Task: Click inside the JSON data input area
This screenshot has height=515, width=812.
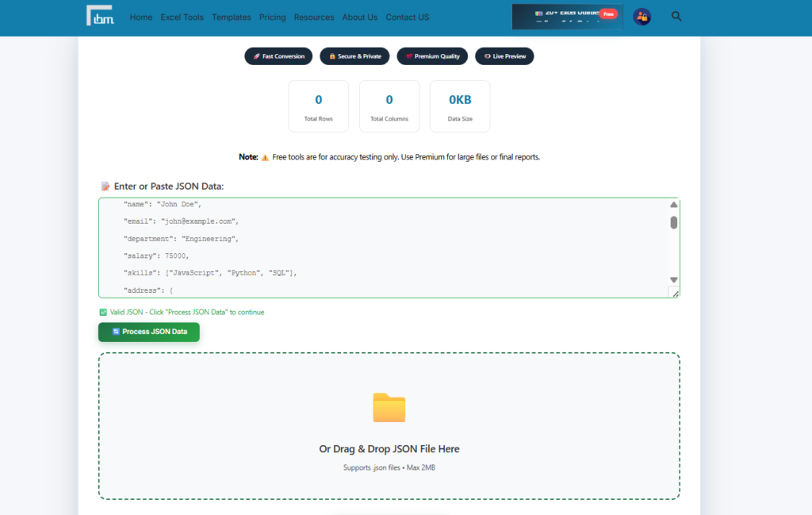Action: click(381, 246)
